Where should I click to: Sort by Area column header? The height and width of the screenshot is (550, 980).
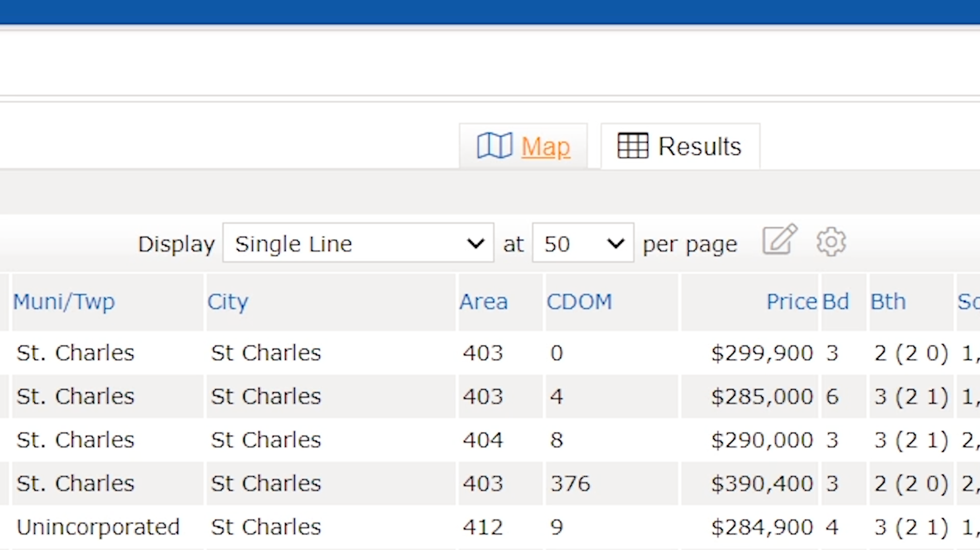click(x=483, y=302)
